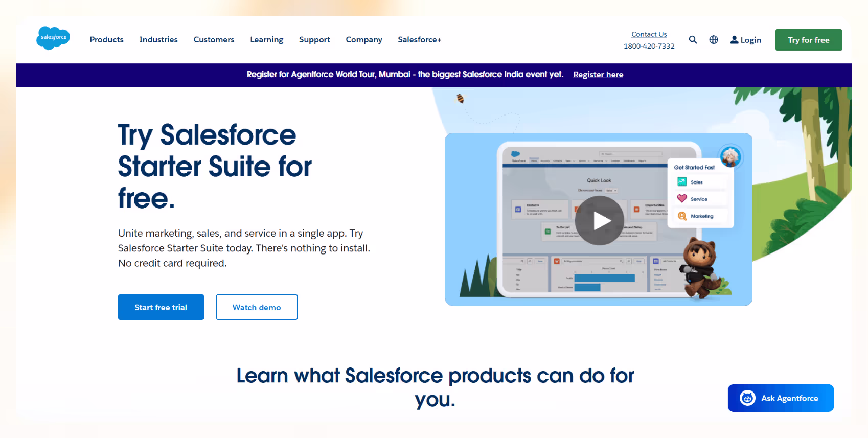This screenshot has height=438, width=868.
Task: Open Ask Agentforce chat
Action: coord(781,398)
